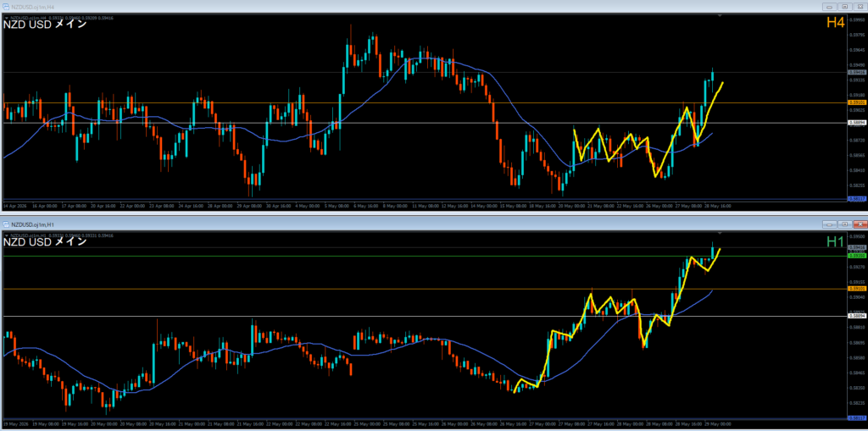The image size is (868, 431).
Task: Select the white 0.58894 price label in H1
Action: [856, 316]
